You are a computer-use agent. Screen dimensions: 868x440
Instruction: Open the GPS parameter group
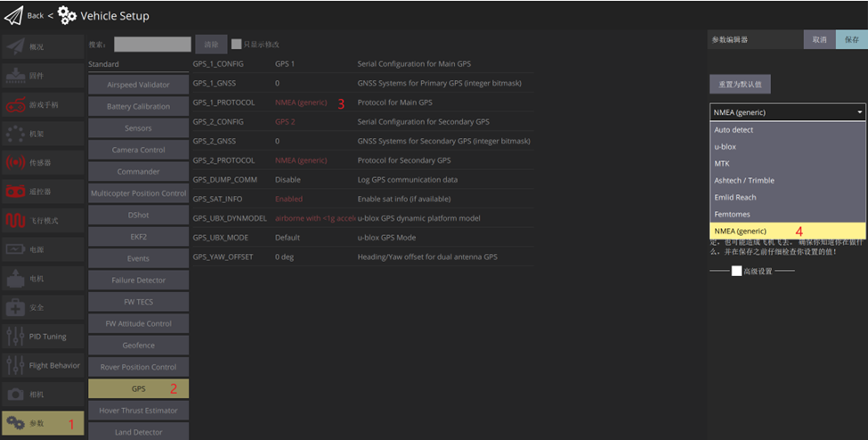coord(138,388)
